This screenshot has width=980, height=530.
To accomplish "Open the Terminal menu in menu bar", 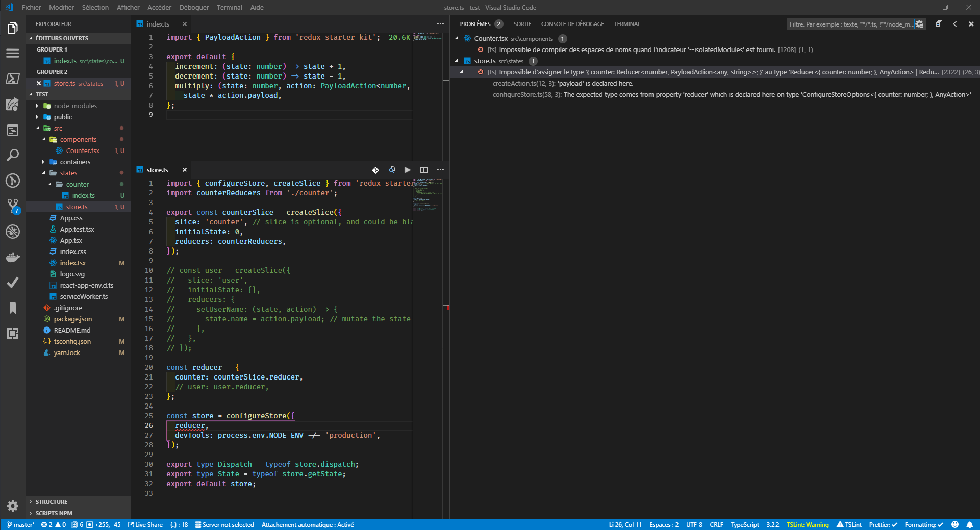I will 229,7.
